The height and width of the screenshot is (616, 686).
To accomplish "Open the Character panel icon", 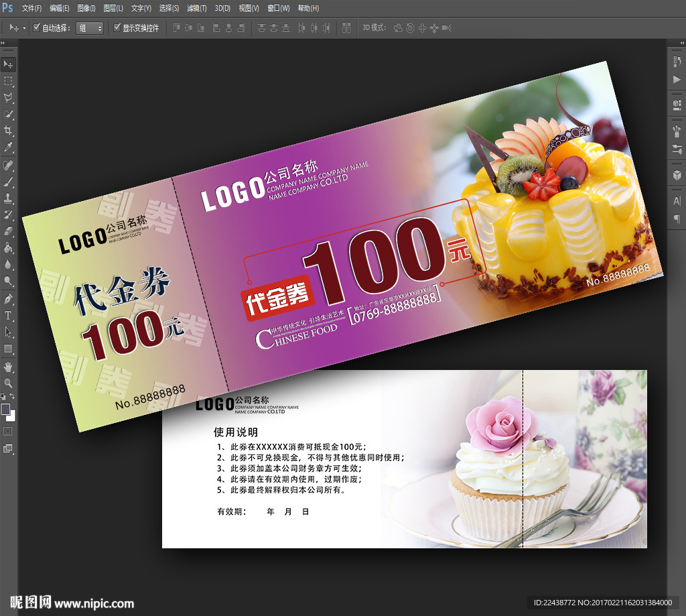I will pyautogui.click(x=677, y=201).
